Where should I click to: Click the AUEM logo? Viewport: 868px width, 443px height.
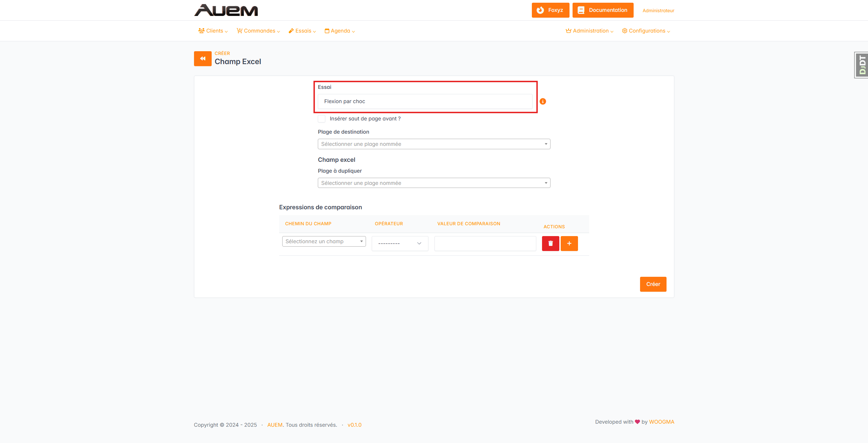pos(226,10)
